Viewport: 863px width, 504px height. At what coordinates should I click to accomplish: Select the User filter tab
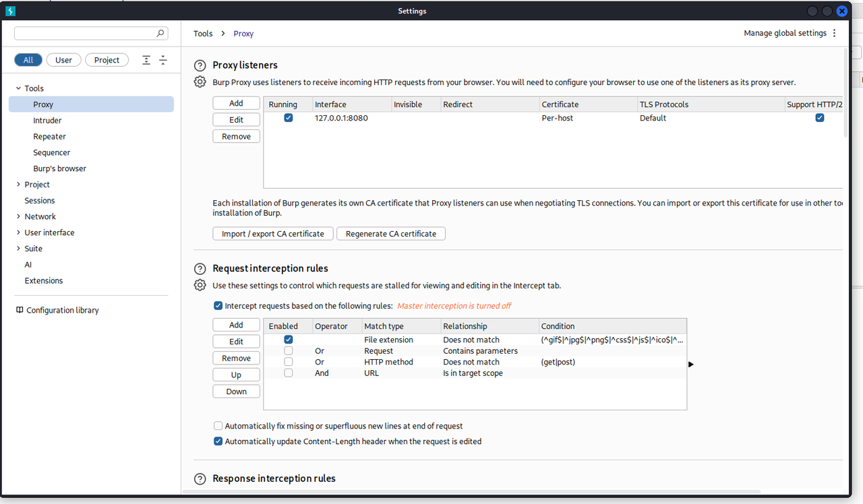[63, 60]
